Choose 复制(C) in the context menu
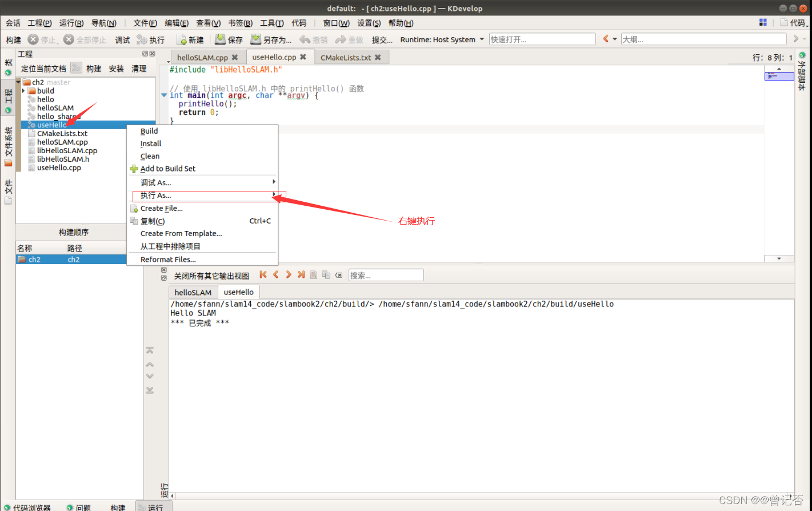This screenshot has width=812, height=511. [202, 221]
